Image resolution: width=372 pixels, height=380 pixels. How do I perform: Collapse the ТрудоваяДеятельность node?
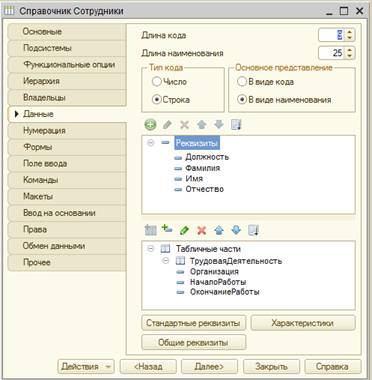point(166,261)
